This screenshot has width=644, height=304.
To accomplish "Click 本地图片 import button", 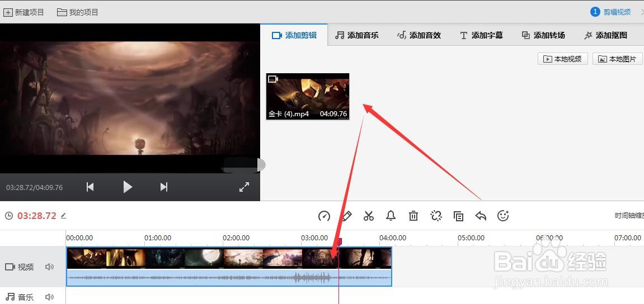I will click(617, 59).
